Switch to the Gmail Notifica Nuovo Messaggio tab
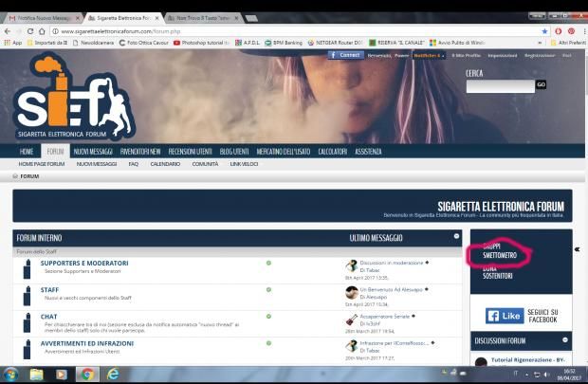 (45, 18)
